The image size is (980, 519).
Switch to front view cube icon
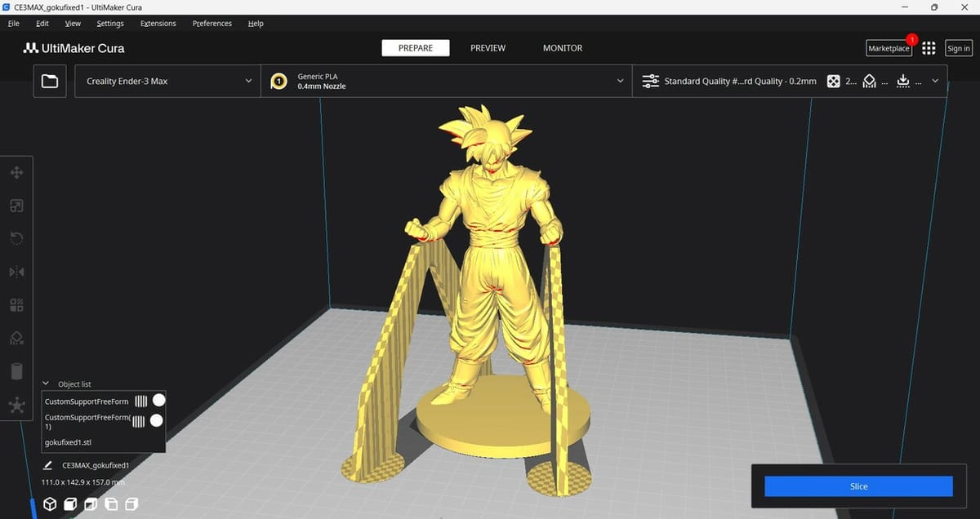click(x=70, y=504)
